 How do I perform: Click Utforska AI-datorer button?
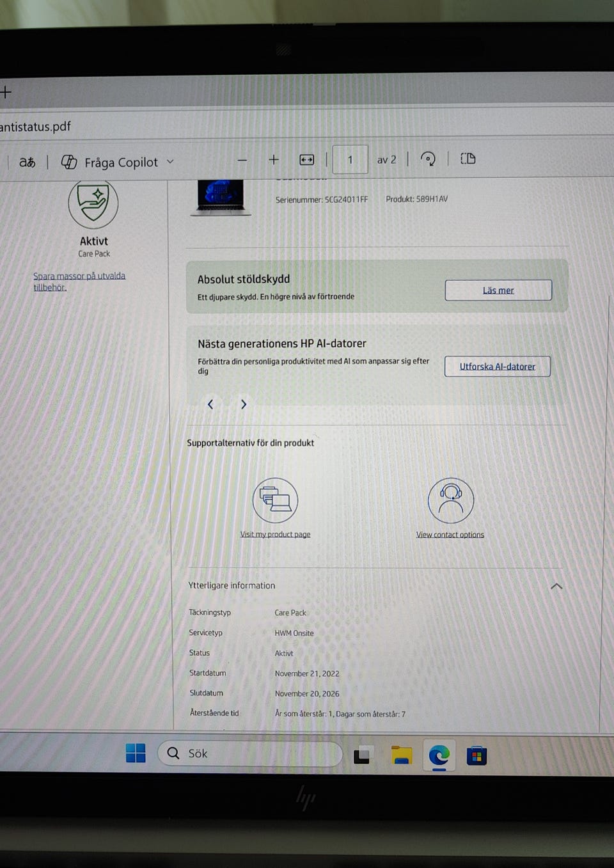click(x=497, y=367)
